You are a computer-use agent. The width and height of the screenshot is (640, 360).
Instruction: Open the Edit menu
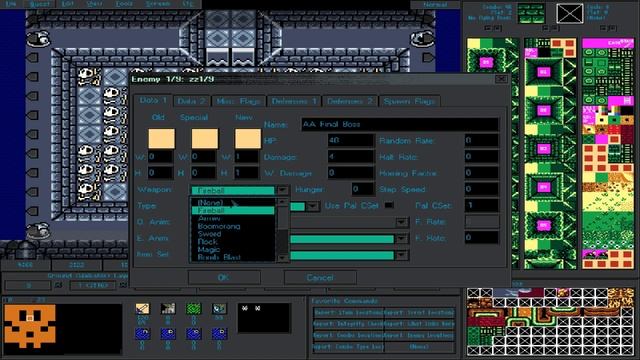[67, 4]
